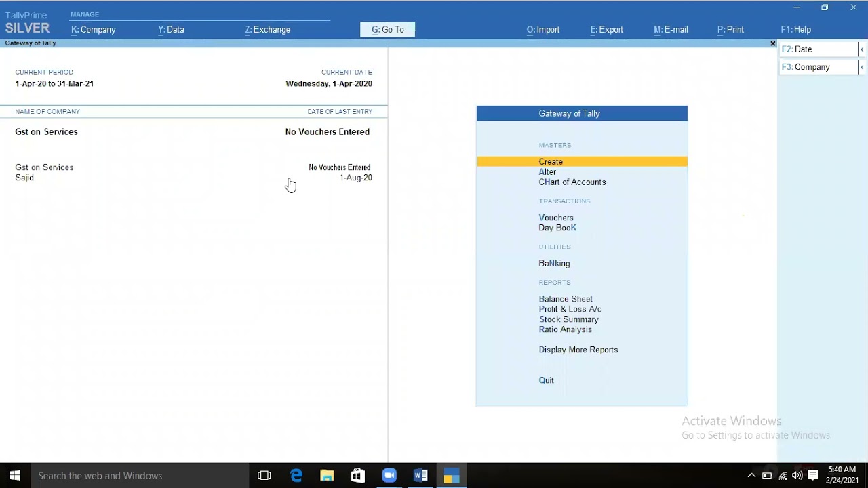Open Vouchers under Transactions
This screenshot has width=868, height=488.
click(x=556, y=218)
